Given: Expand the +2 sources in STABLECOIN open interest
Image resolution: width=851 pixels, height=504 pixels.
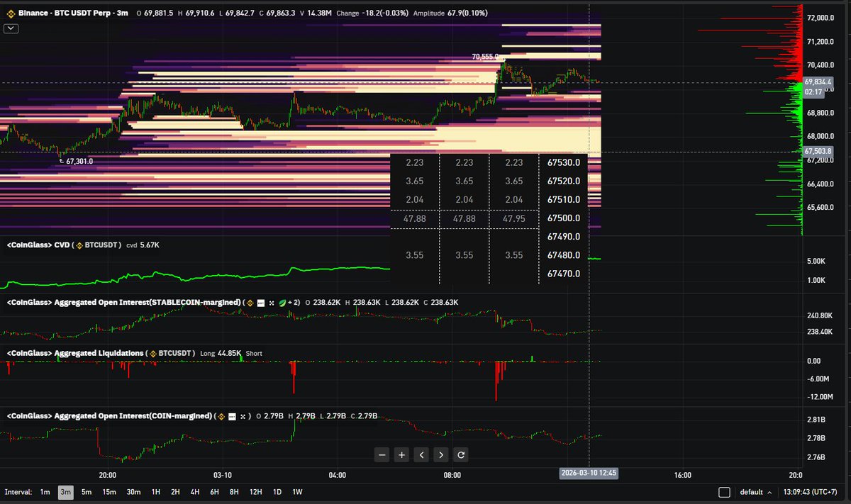Looking at the screenshot, I should tap(293, 302).
